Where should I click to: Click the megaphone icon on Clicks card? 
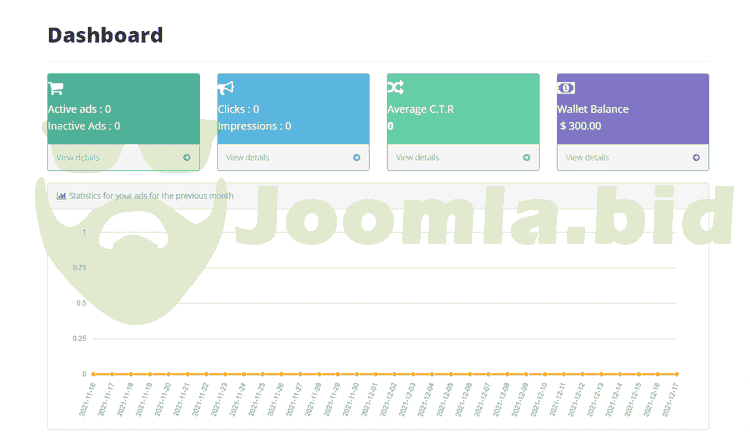tap(226, 88)
